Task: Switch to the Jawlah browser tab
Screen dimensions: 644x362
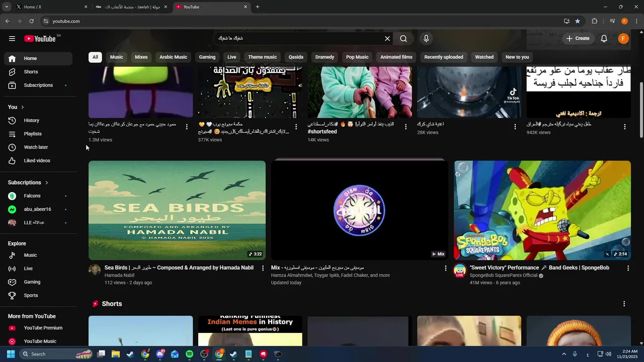Action: pos(131,7)
